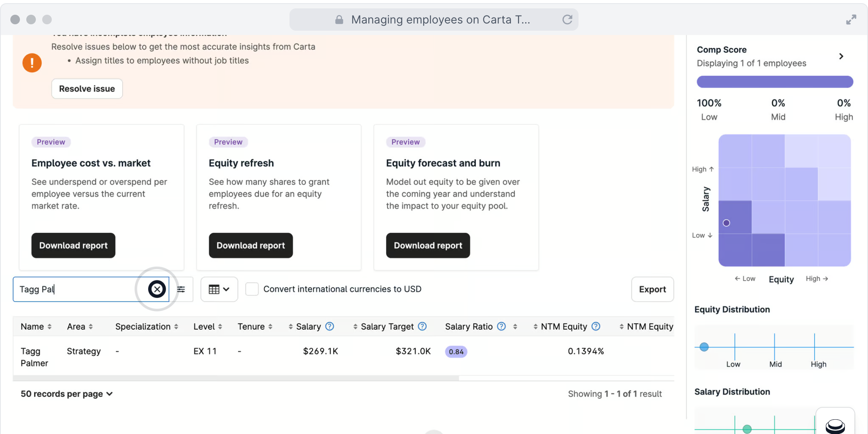
Task: Expand the Comp Score panel chevron
Action: (x=841, y=57)
